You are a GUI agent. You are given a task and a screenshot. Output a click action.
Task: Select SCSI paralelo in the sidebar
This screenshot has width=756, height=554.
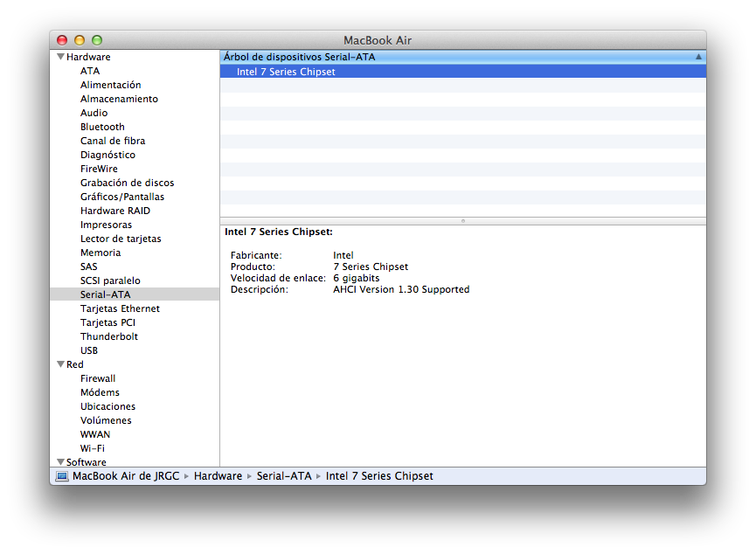pos(110,280)
